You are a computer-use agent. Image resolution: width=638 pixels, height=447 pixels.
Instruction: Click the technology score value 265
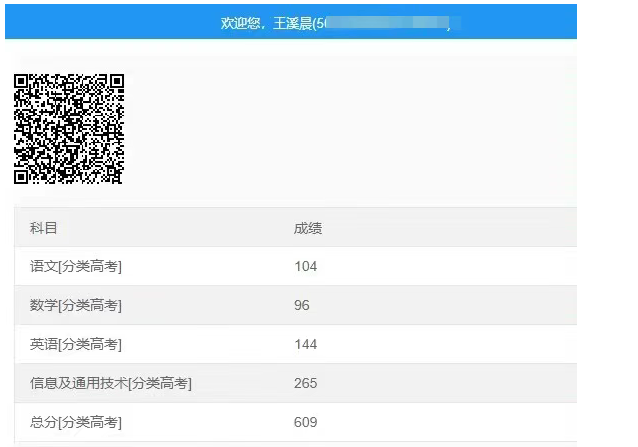point(305,383)
